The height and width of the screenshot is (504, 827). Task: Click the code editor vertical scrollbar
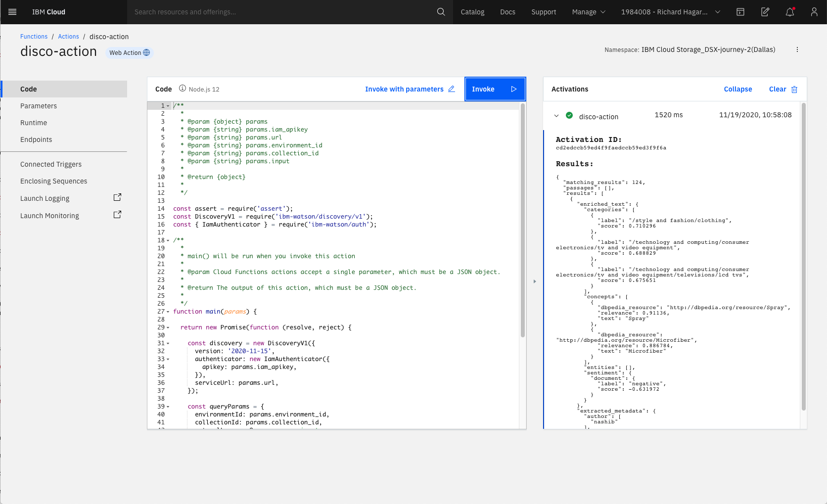pyautogui.click(x=523, y=220)
